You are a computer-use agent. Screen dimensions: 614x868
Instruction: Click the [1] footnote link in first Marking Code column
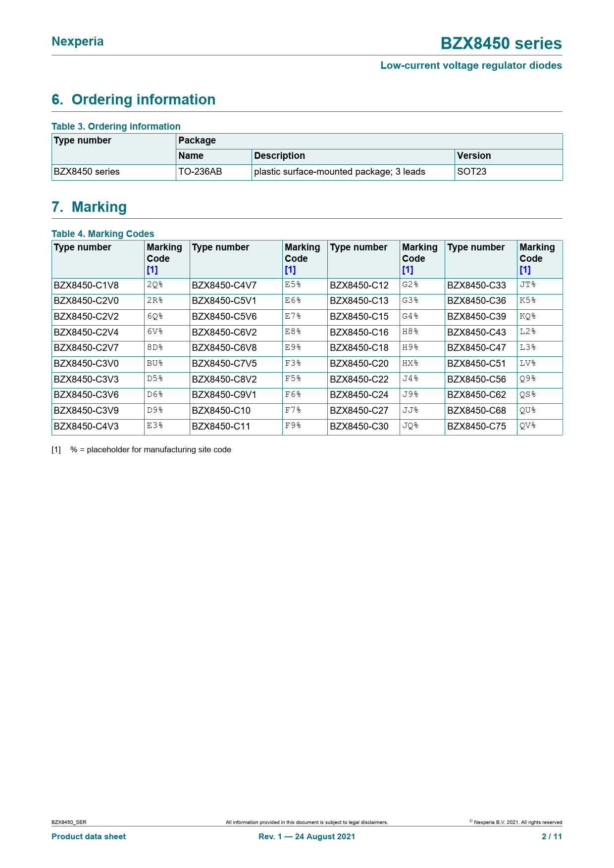tap(152, 270)
